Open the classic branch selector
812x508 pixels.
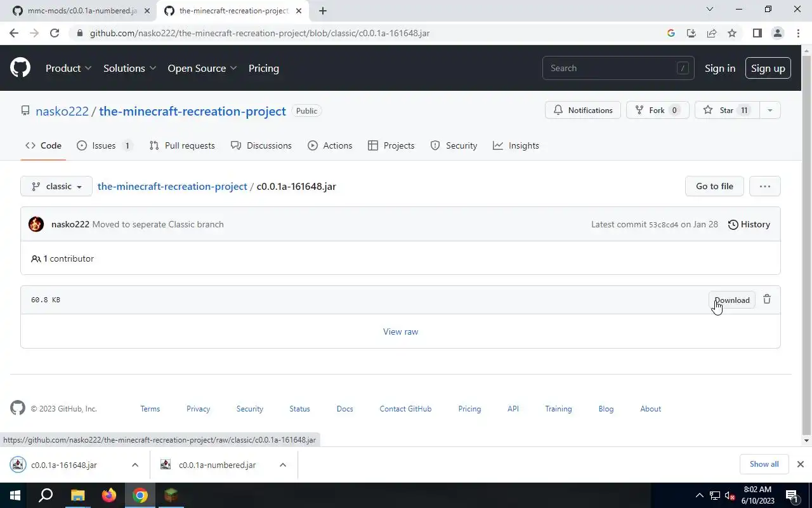[56, 186]
